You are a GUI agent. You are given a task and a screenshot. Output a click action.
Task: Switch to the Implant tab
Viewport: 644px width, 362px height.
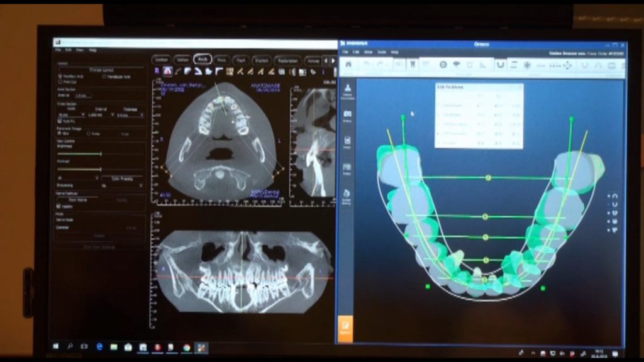tap(260, 60)
